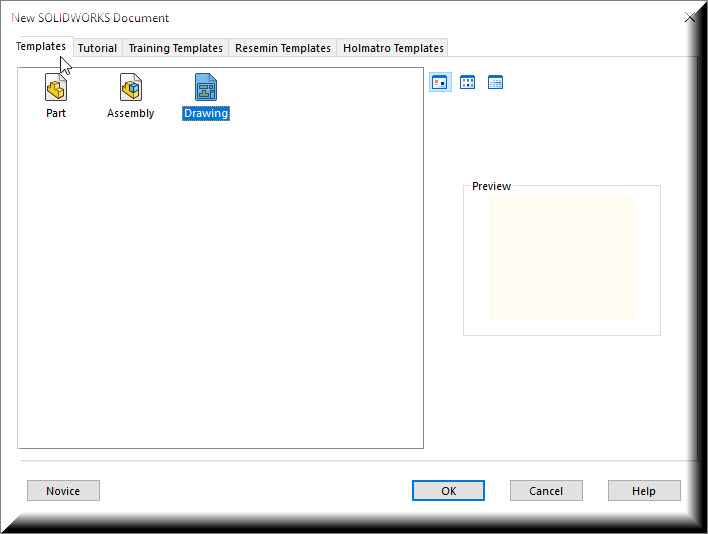708x534 pixels.
Task: Click the Assembly label text
Action: click(x=130, y=113)
